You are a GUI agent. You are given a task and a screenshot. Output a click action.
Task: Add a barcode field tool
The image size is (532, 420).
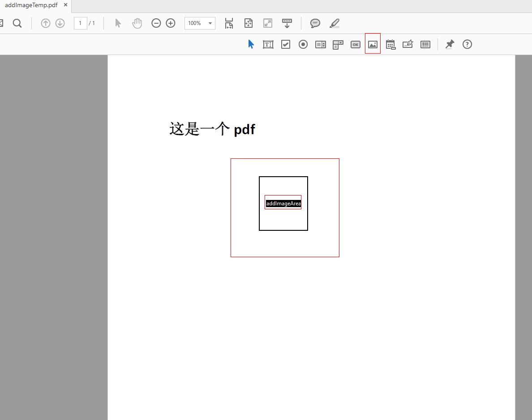425,44
